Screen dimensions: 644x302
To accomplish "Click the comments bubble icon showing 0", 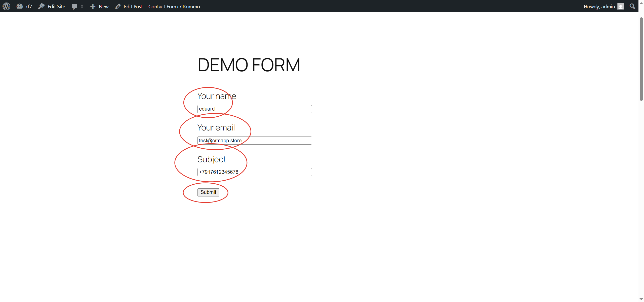I will tap(74, 6).
